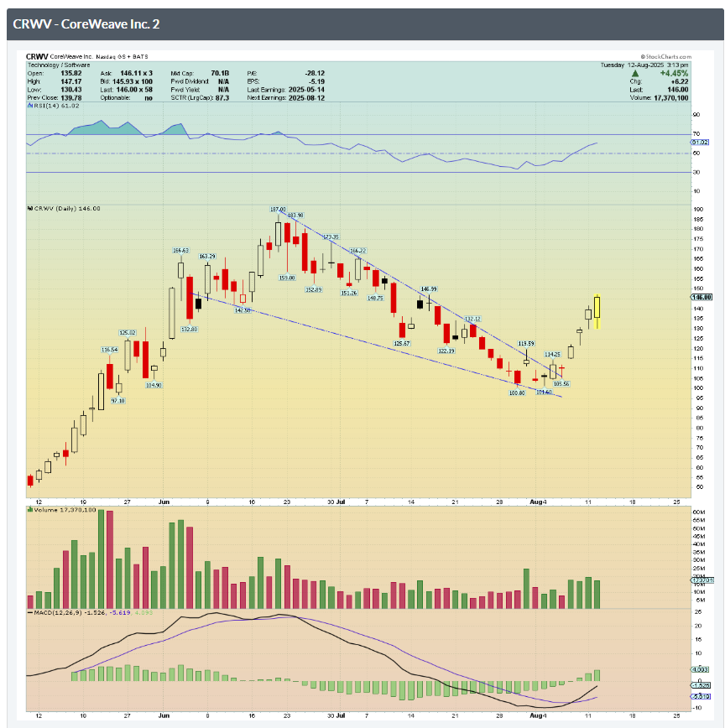Screen dimensions: 725x728
Task: Click the 'Volume 17,370,100' panel label
Action: coord(65,510)
